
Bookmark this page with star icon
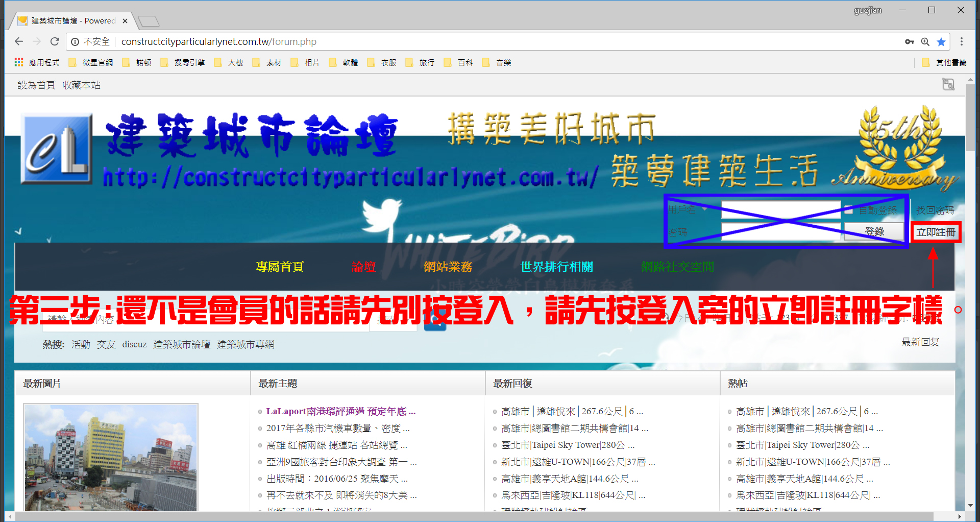941,42
